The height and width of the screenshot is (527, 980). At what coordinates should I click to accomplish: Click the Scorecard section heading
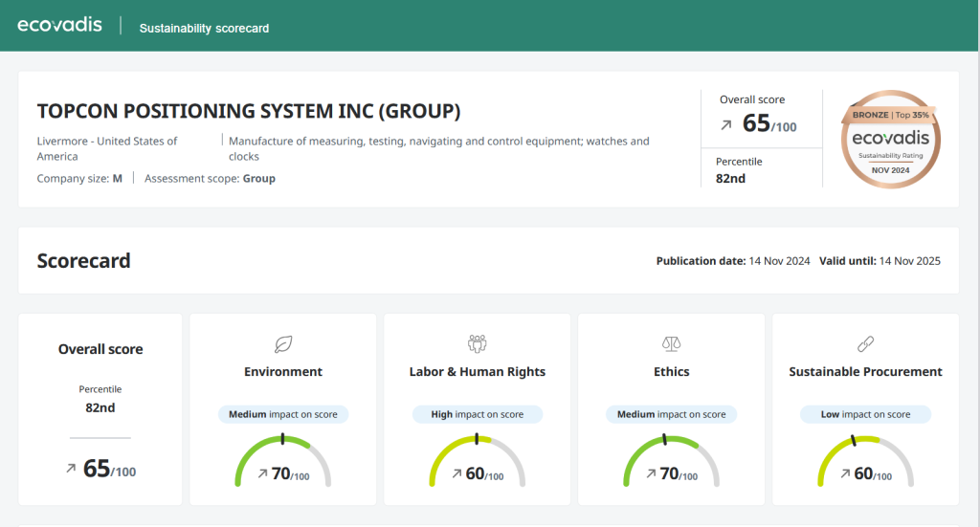pos(84,261)
